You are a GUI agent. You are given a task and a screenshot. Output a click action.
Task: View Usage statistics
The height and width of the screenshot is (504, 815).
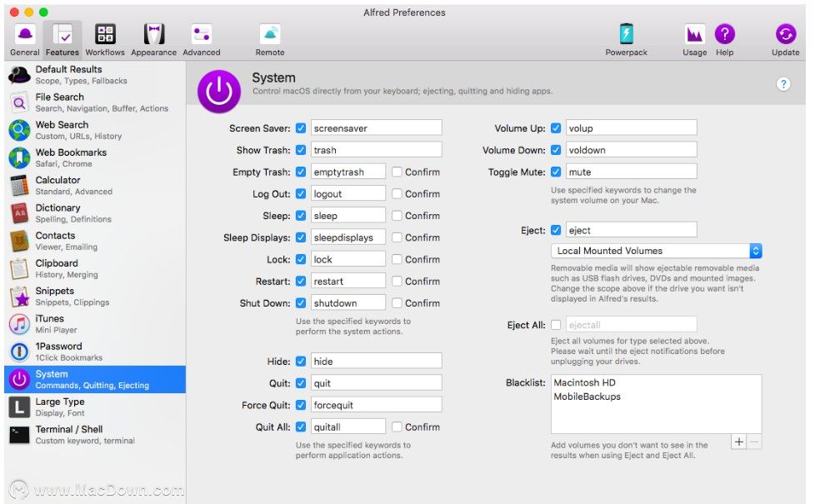tap(694, 39)
